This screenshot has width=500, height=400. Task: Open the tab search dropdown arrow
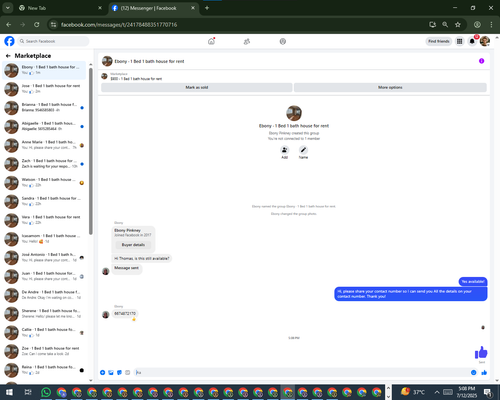(8, 8)
